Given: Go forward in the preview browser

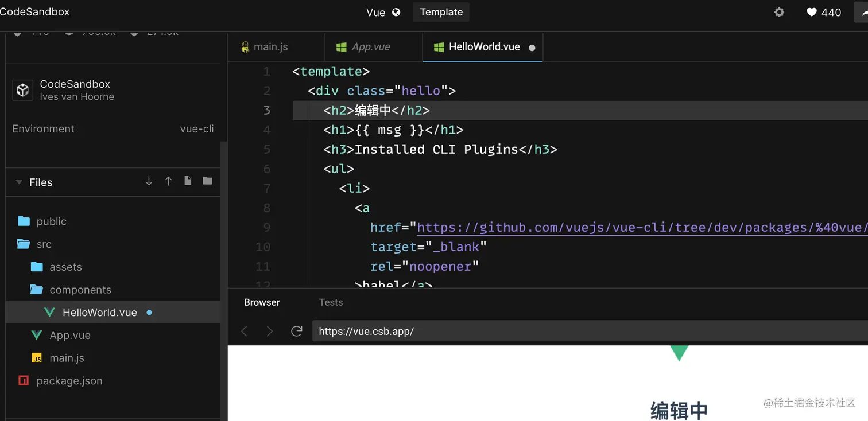Looking at the screenshot, I should pos(270,331).
